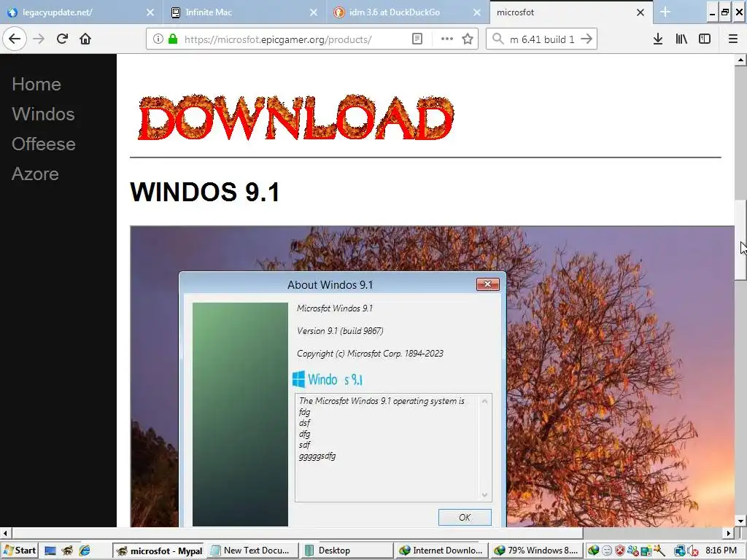Open the Windos sidebar link
The image size is (747, 560).
coord(43,114)
